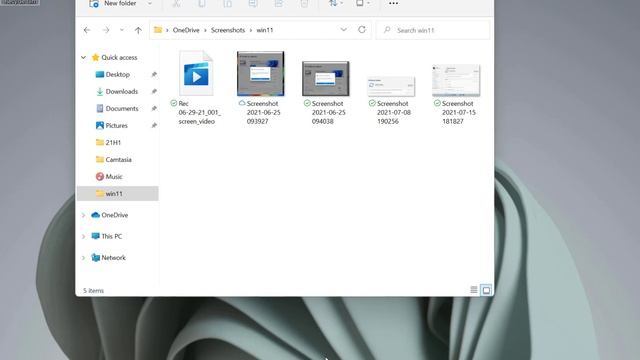Image resolution: width=640 pixels, height=360 pixels.
Task: Click the 5 items status text
Action: point(93,291)
